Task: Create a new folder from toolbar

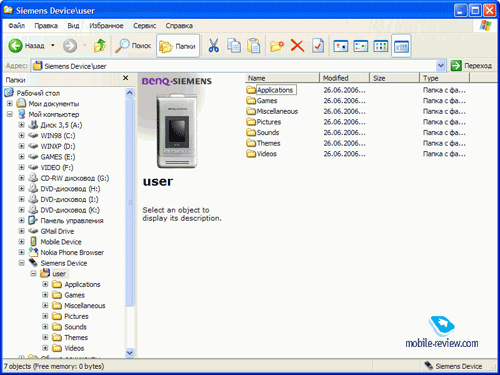Action: point(277,46)
